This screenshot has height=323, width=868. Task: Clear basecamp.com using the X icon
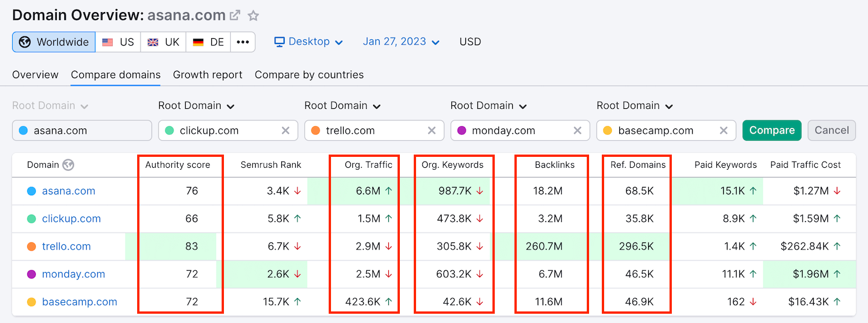[x=723, y=130]
